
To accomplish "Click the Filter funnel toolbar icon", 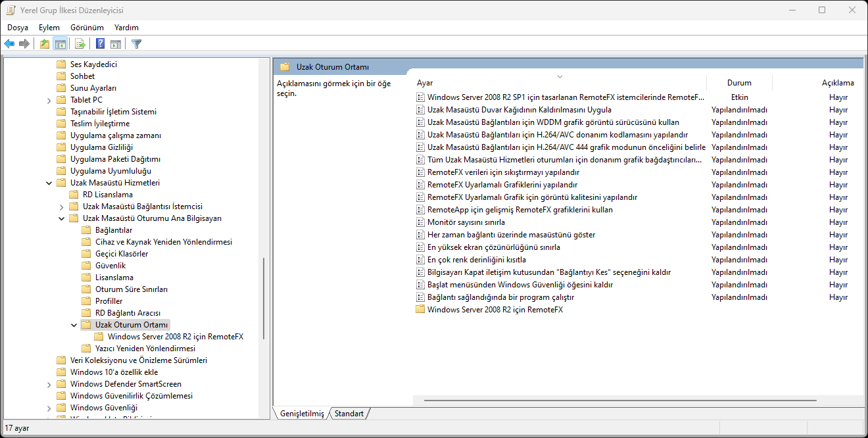I will [136, 44].
